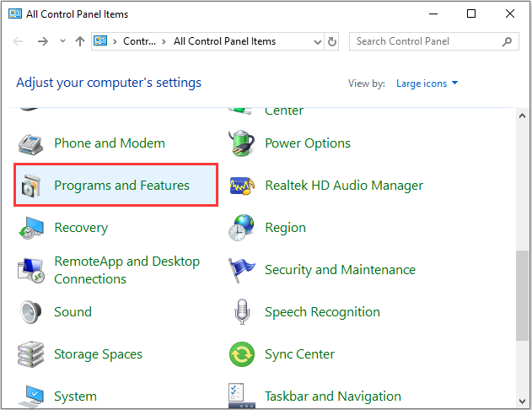Minimize the Control Panel window
532x410 pixels.
[x=433, y=13]
